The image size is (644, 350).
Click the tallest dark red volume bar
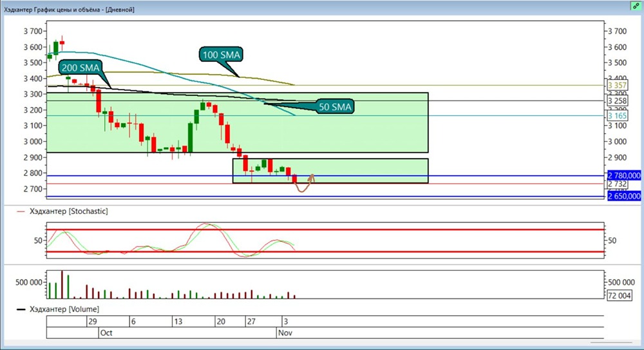pyautogui.click(x=62, y=284)
